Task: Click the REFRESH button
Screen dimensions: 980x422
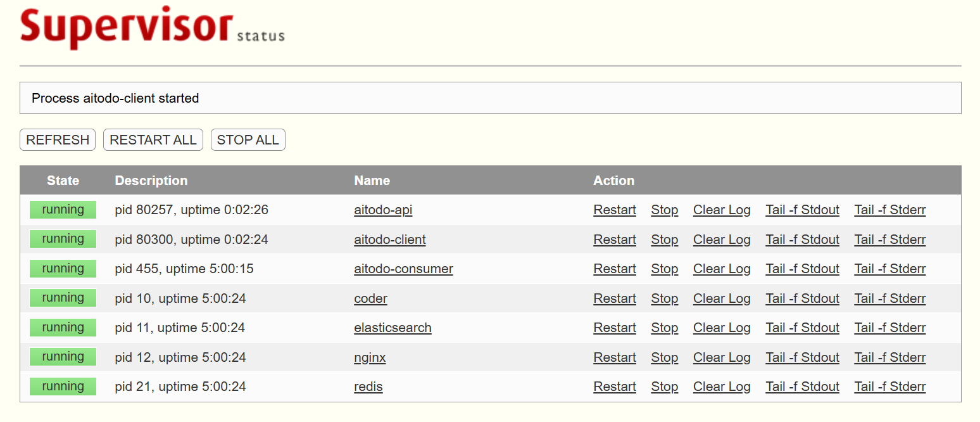Action: (58, 140)
